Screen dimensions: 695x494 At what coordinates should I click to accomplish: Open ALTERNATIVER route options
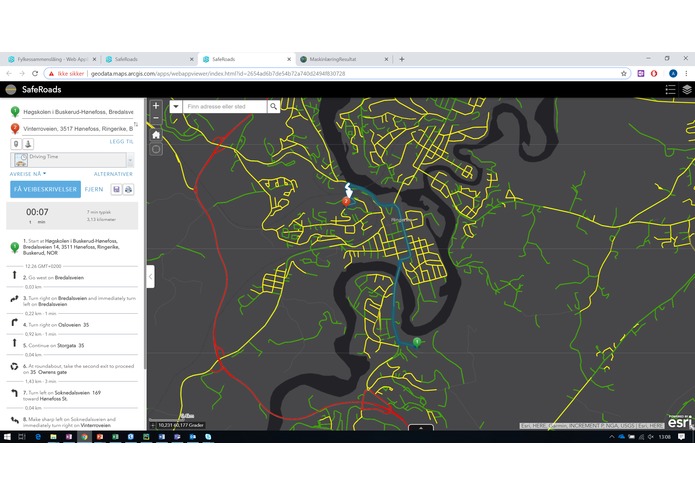point(113,174)
